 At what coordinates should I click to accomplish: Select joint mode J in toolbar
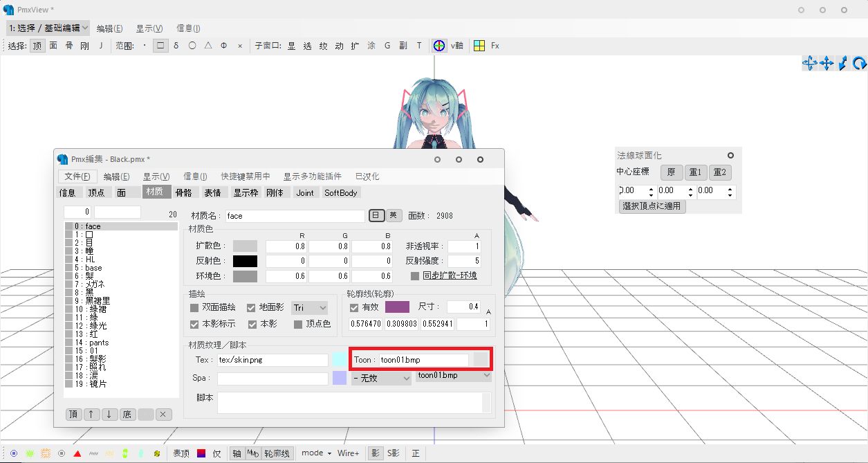point(101,46)
